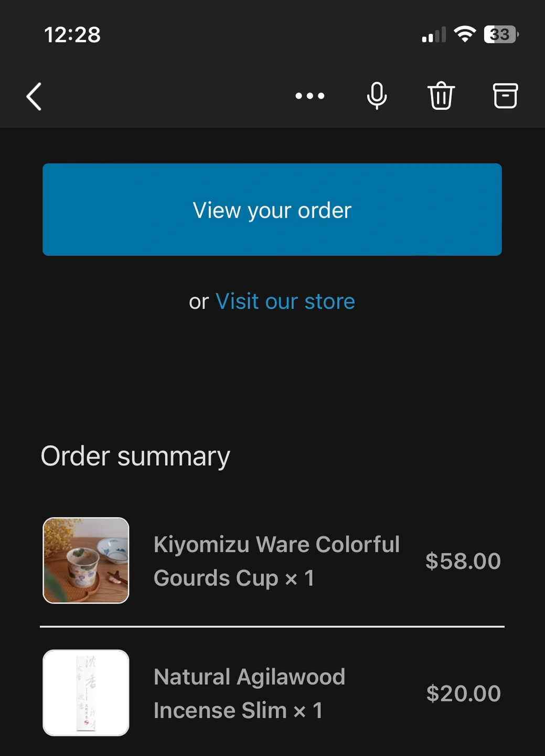Follow the Visit our store link
The height and width of the screenshot is (756, 545).
[x=285, y=301]
